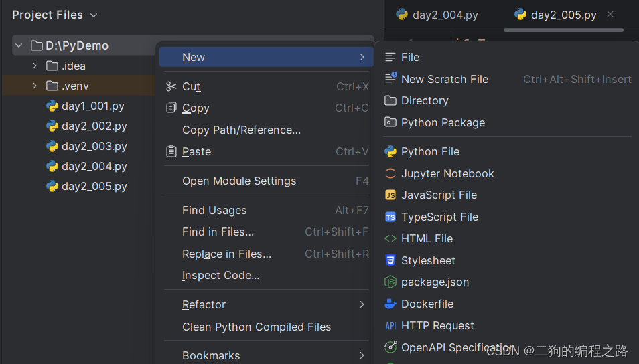Choose Copy Path/Reference from context menu
Image resolution: width=639 pixels, height=364 pixels.
241,130
